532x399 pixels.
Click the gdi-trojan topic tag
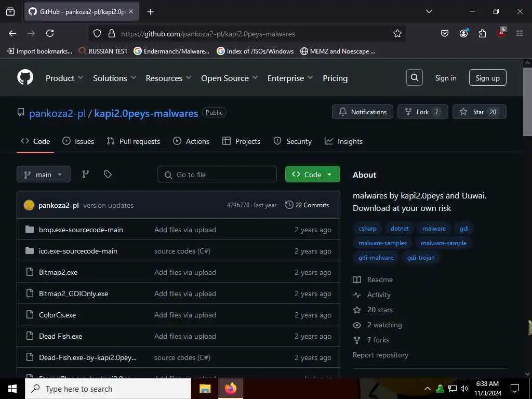tap(421, 258)
